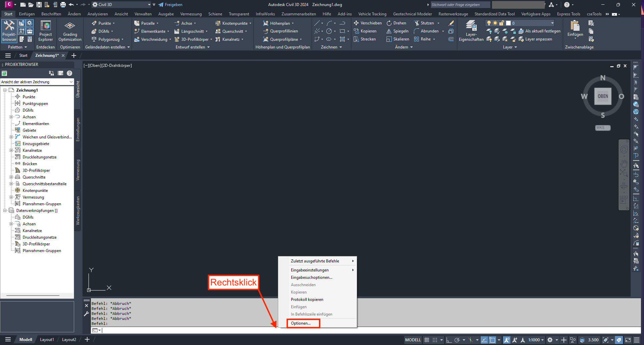Start the Grading Optimization tool
This screenshot has width=644, height=345.
(70, 31)
